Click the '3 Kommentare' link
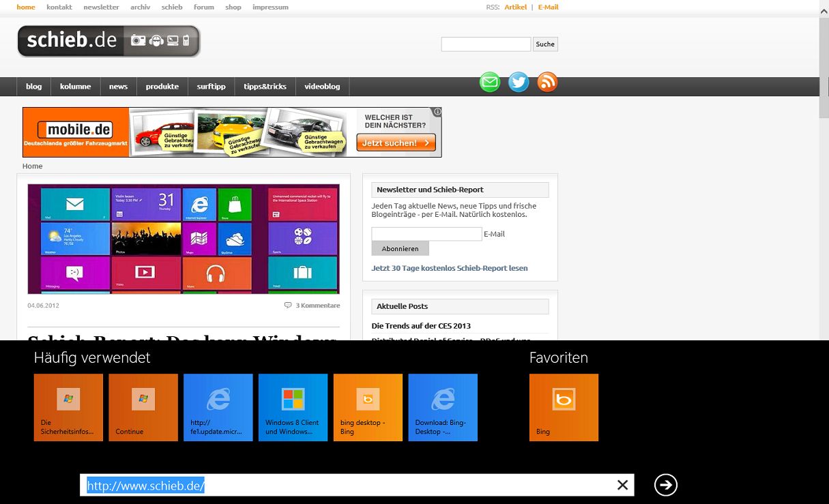 pos(317,306)
